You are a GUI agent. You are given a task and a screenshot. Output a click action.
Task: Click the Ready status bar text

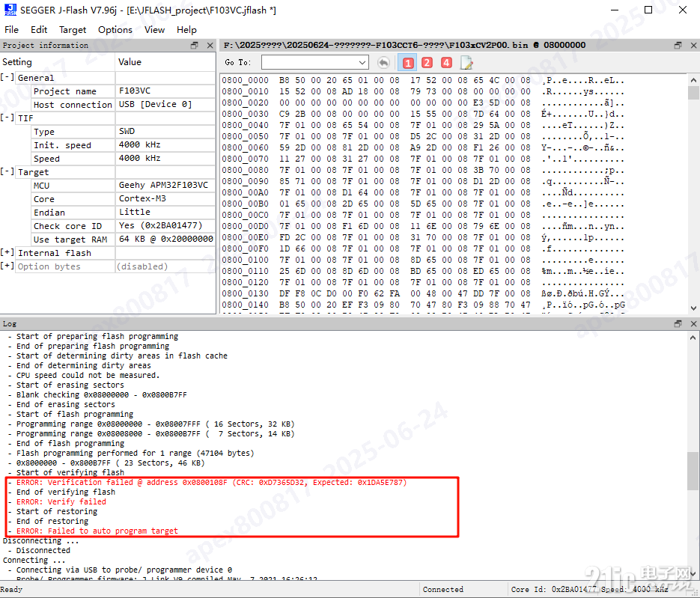coord(11,590)
